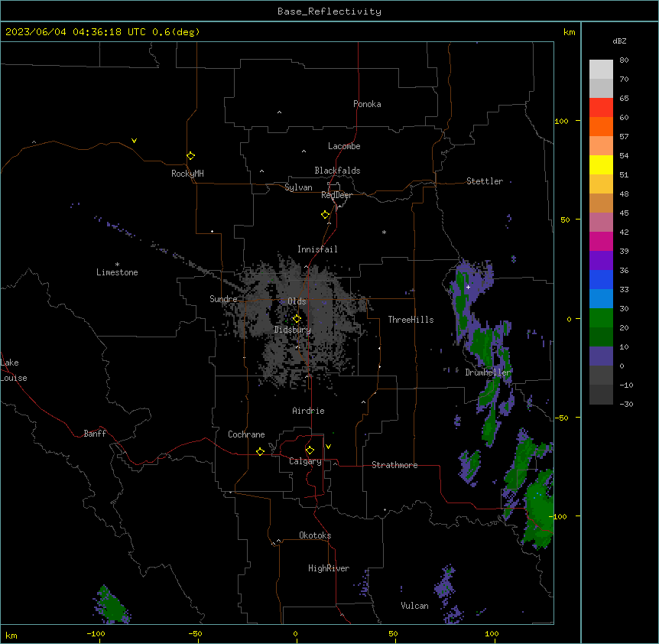Click the red 65 dBZ legend swatch
Viewport: 659px width, 644px height.
pos(601,108)
